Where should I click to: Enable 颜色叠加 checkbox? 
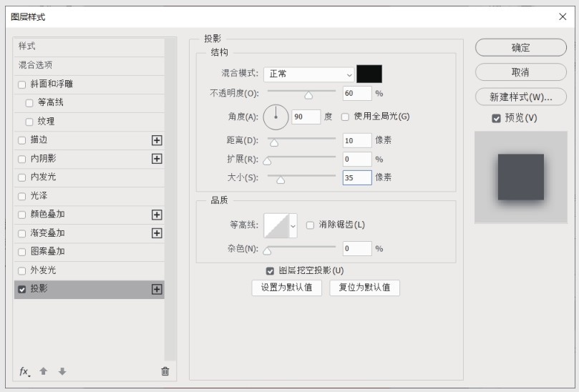coord(21,215)
